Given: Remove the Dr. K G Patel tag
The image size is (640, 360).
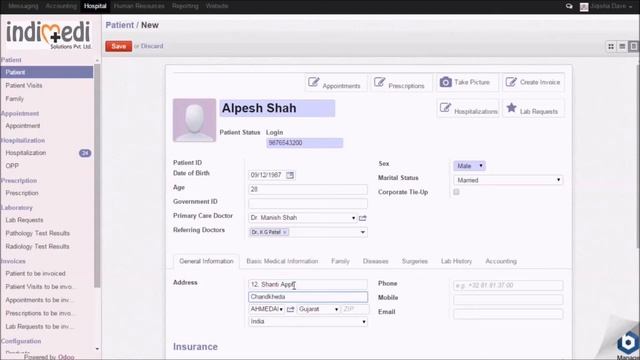Looking at the screenshot, I should [x=285, y=232].
